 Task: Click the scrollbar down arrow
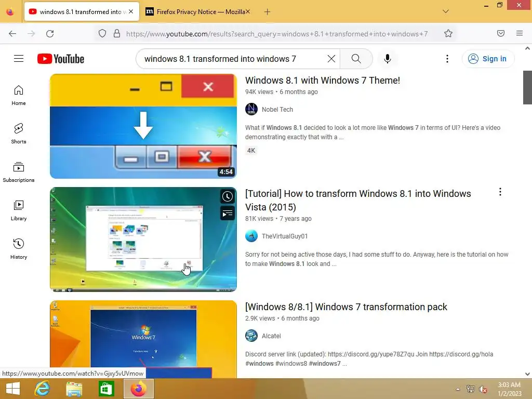527,374
